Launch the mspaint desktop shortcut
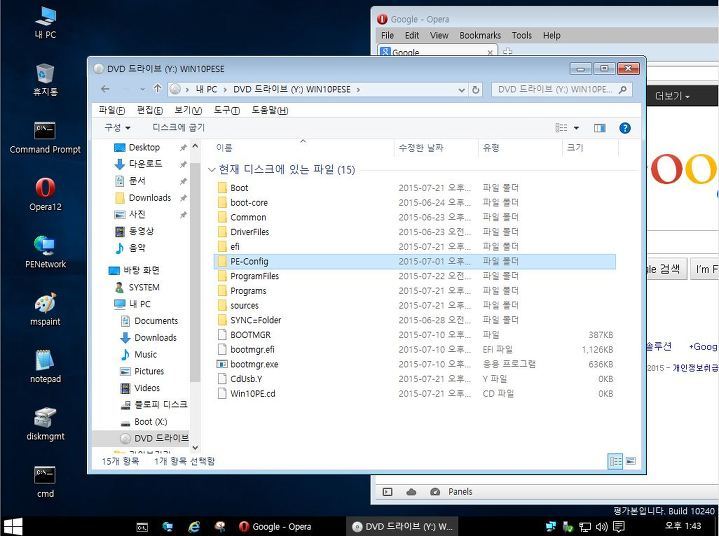Image resolution: width=719 pixels, height=536 pixels. (45, 309)
